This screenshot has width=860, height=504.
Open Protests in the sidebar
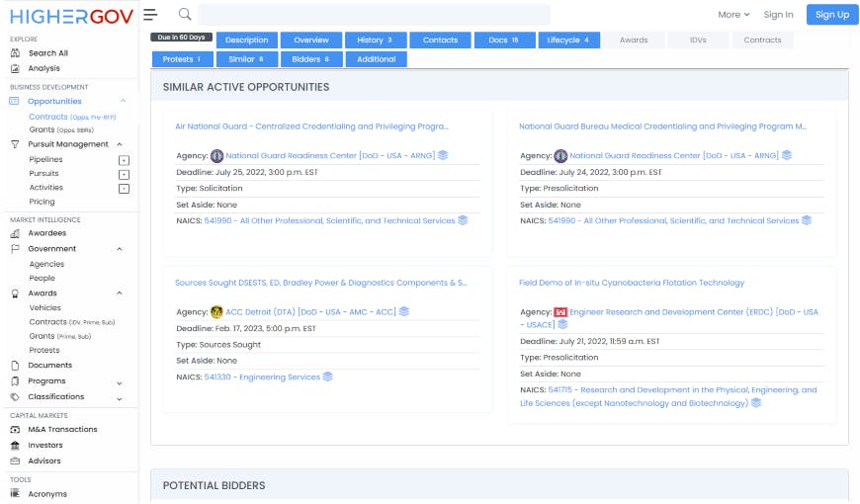tap(44, 351)
